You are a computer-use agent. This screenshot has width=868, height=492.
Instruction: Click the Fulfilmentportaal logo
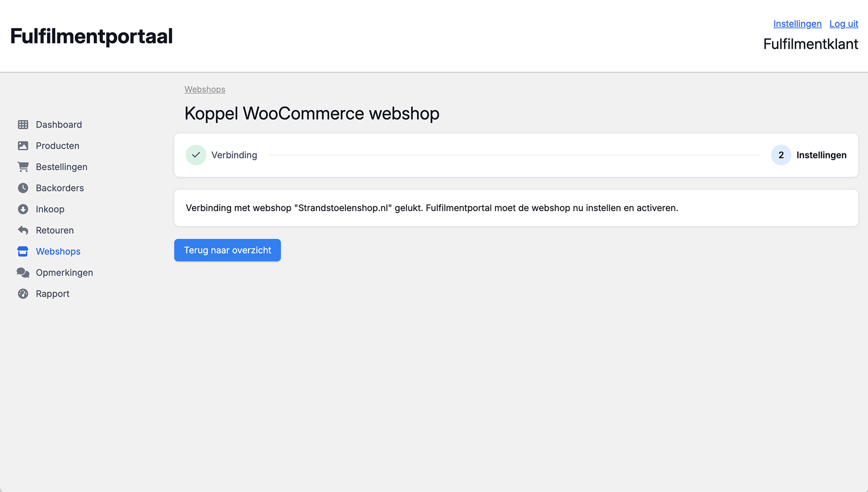pyautogui.click(x=91, y=36)
